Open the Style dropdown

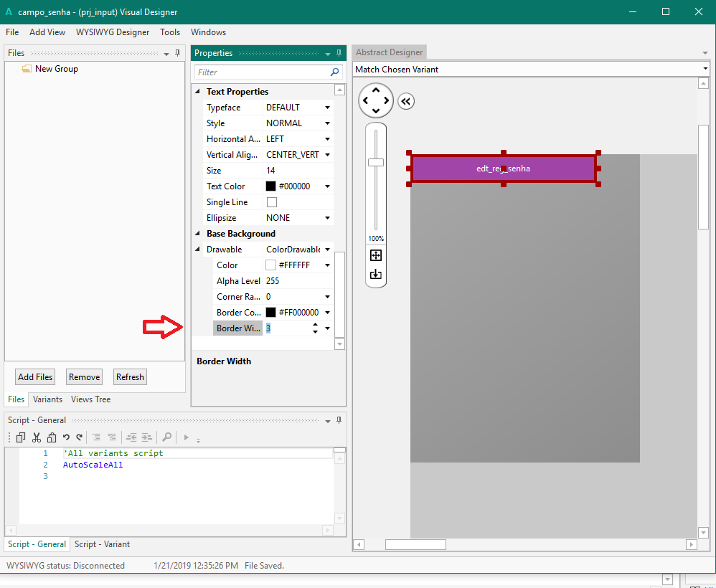pyautogui.click(x=327, y=123)
